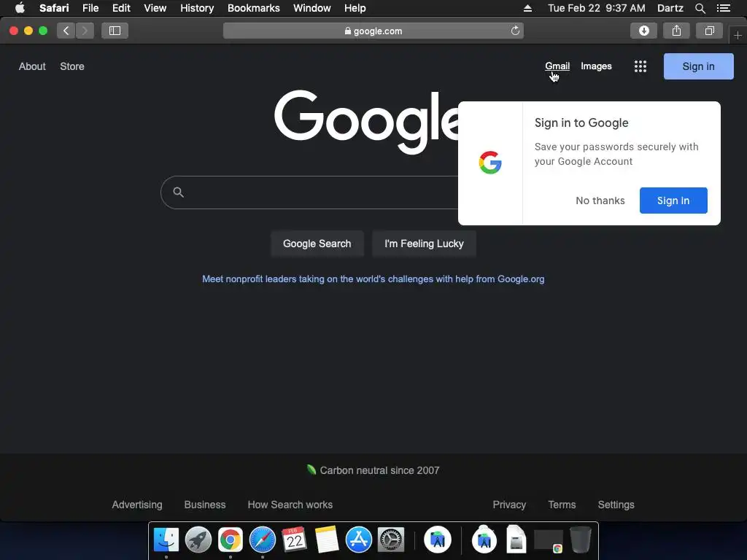Viewport: 747px width, 560px height.
Task: Show the Safari sidebar
Action: (x=115, y=31)
